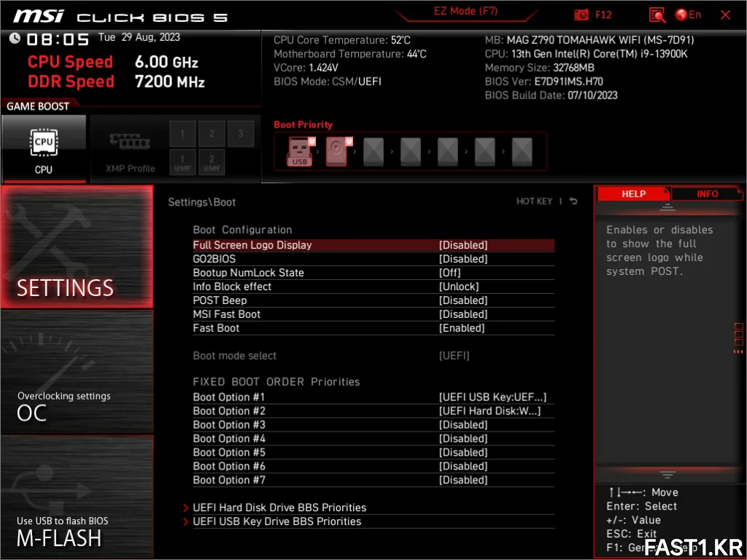Go back using the return arrow icon
Image resolution: width=747 pixels, height=560 pixels.
(573, 201)
